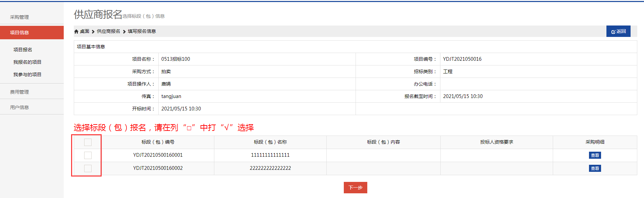
Task: Open the 项目信息 sidebar section
Action: (19, 33)
